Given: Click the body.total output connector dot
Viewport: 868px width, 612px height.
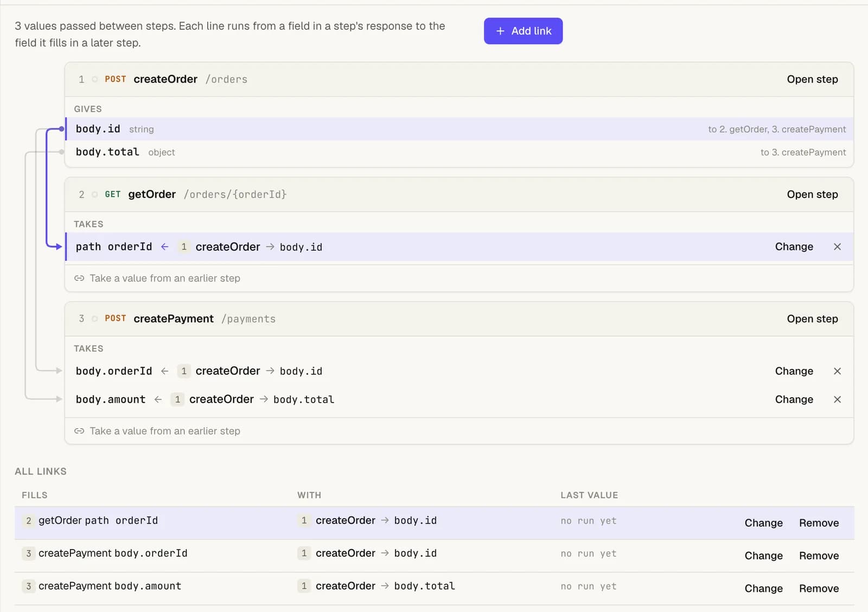Looking at the screenshot, I should (x=61, y=152).
